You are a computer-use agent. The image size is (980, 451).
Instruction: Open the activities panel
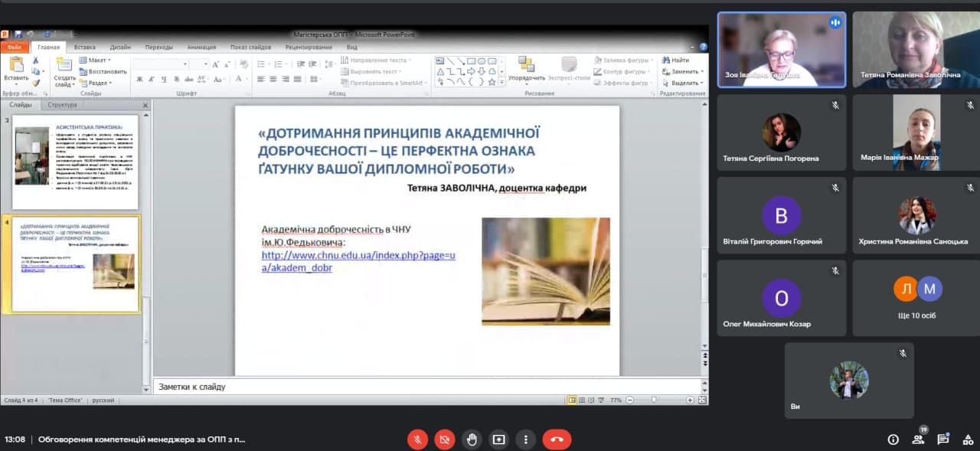coord(967,440)
